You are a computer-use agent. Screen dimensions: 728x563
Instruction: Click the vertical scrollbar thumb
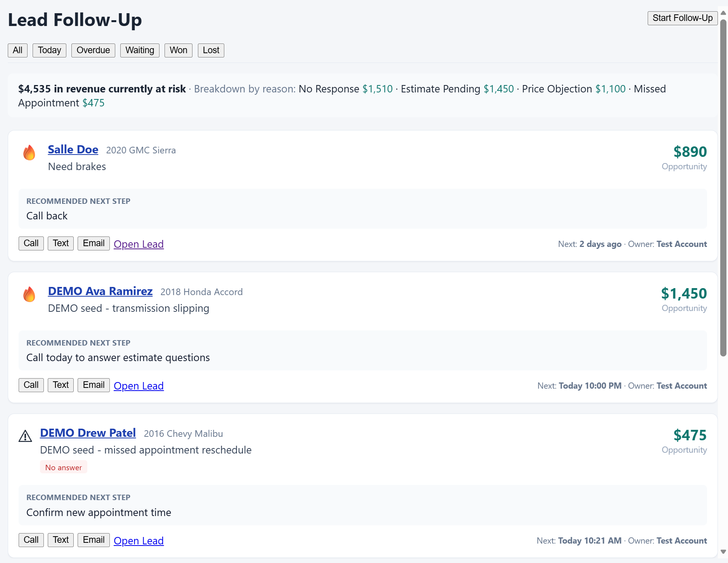(x=723, y=187)
